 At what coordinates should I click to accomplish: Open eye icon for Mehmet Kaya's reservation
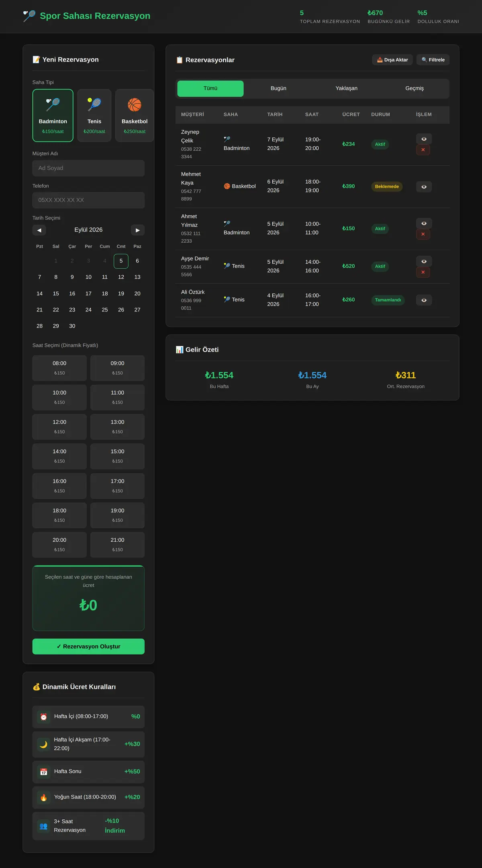click(x=424, y=187)
